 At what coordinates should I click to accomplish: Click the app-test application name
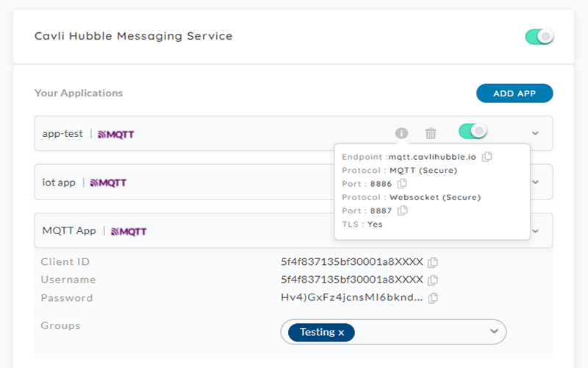(x=62, y=134)
